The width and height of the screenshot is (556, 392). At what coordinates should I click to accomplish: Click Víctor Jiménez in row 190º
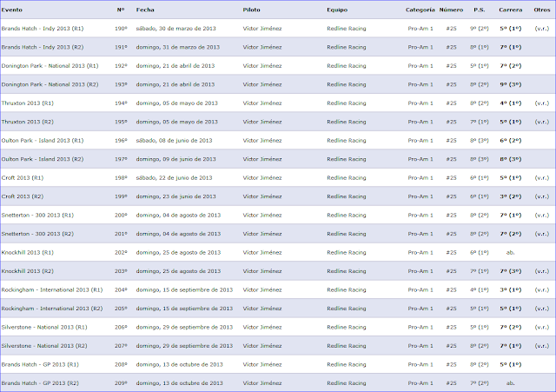click(262, 29)
